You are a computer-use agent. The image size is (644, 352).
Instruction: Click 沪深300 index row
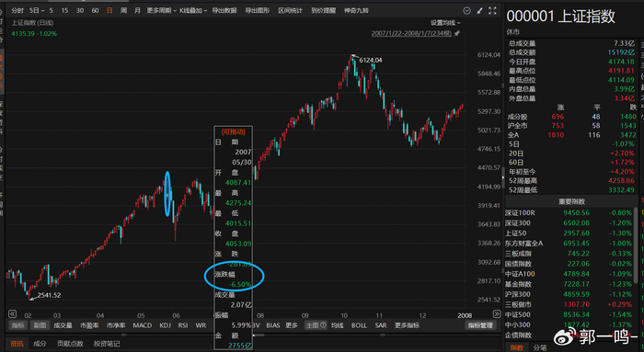pos(569,294)
